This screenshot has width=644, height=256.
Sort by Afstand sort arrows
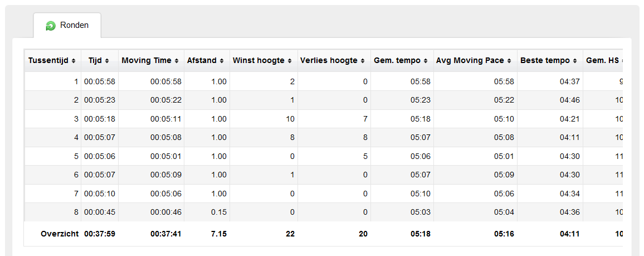(221, 61)
